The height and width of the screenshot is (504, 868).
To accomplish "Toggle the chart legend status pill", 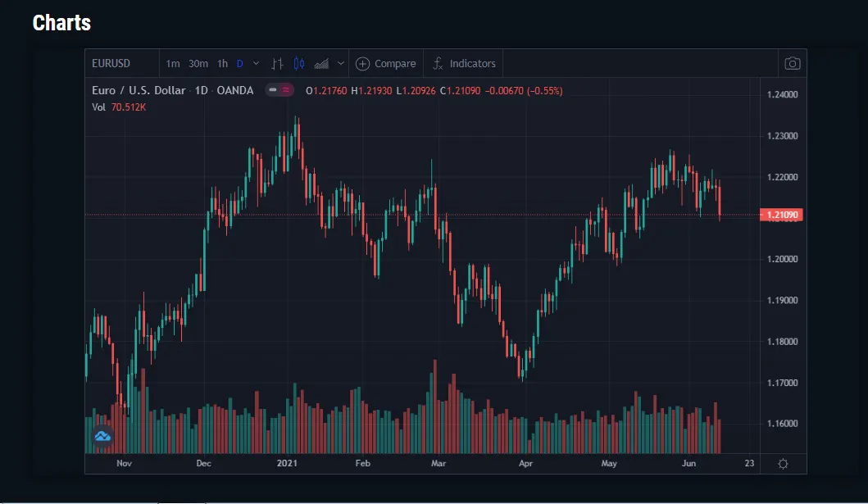I will coord(273,89).
